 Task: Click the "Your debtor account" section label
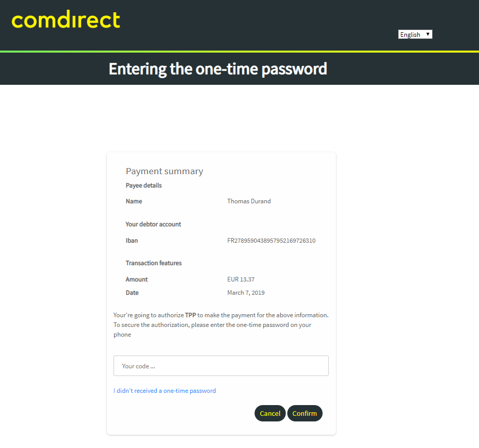pos(153,224)
